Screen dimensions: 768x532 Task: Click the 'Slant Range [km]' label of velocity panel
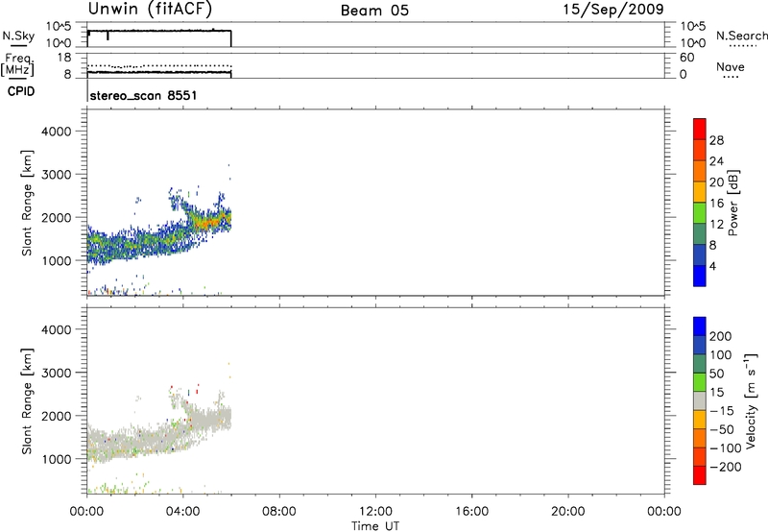pyautogui.click(x=27, y=400)
